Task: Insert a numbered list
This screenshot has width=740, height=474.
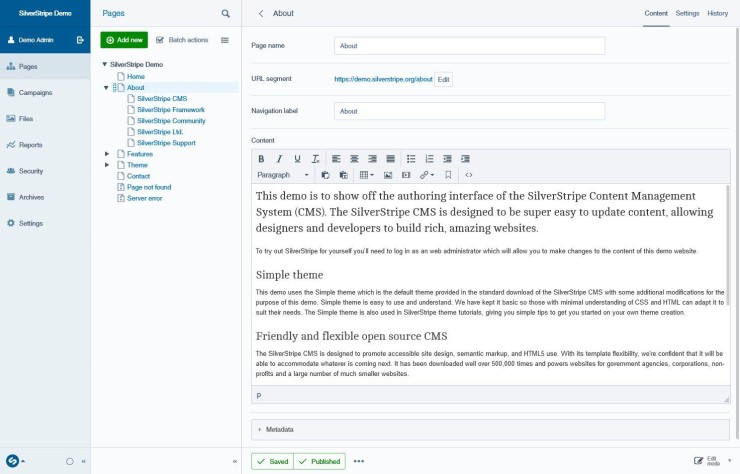Action: (429, 159)
